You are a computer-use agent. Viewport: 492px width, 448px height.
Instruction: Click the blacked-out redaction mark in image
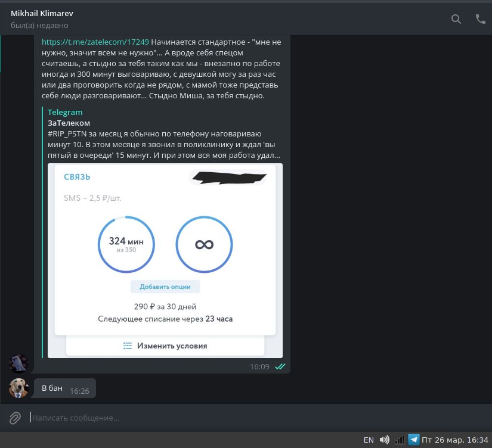229,178
